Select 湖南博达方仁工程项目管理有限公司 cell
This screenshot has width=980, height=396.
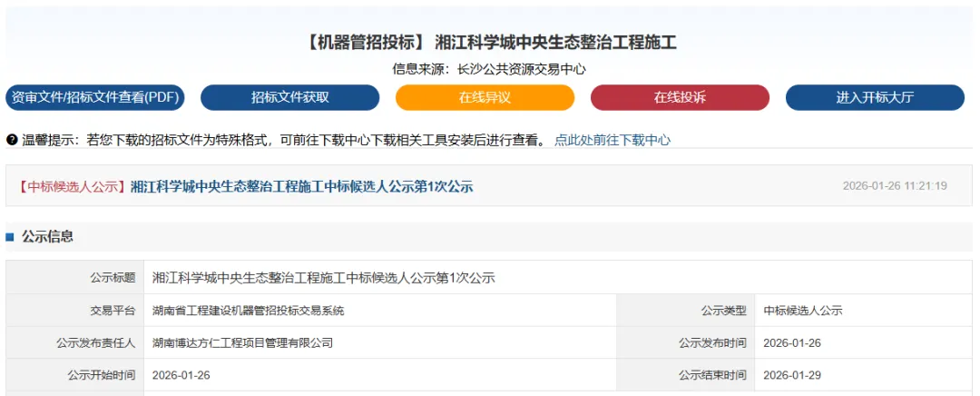click(x=242, y=343)
